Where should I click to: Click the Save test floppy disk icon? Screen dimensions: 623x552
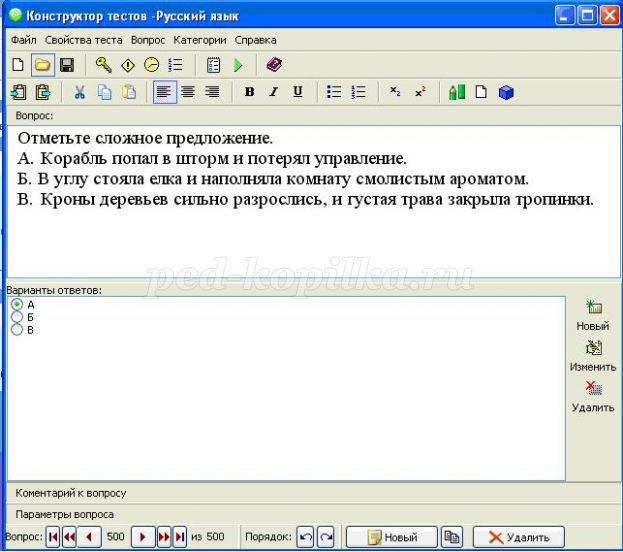(x=67, y=65)
